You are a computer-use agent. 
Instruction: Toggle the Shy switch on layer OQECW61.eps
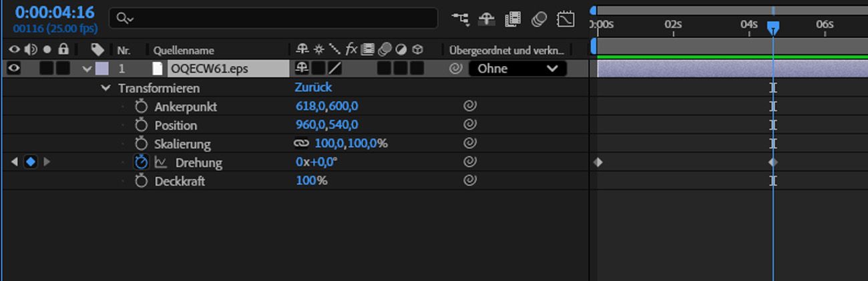click(302, 68)
